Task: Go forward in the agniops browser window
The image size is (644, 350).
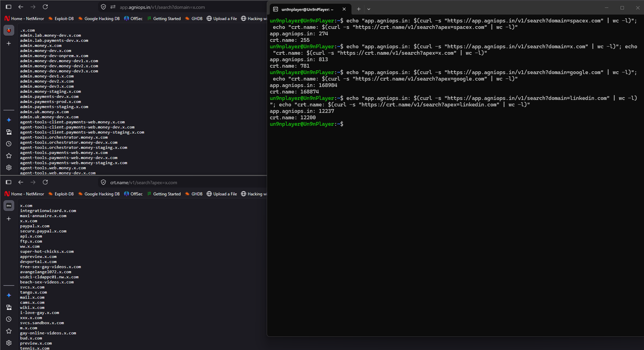Action: [33, 7]
